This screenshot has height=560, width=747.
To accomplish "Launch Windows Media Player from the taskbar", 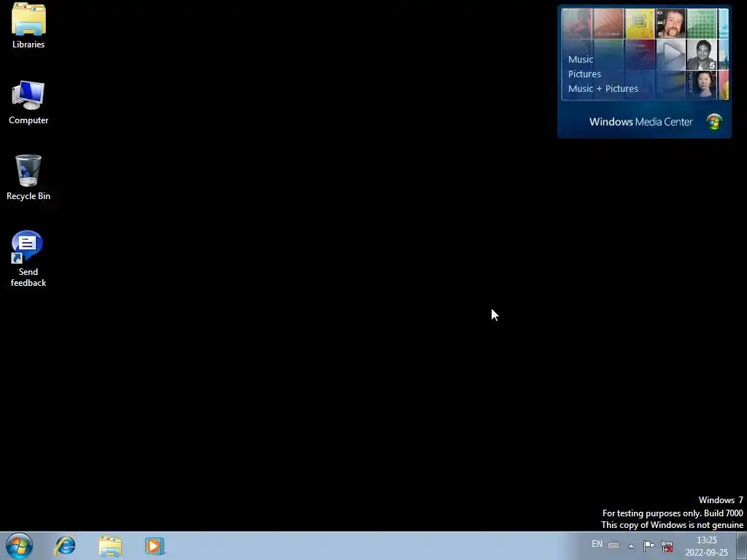I will click(x=155, y=545).
